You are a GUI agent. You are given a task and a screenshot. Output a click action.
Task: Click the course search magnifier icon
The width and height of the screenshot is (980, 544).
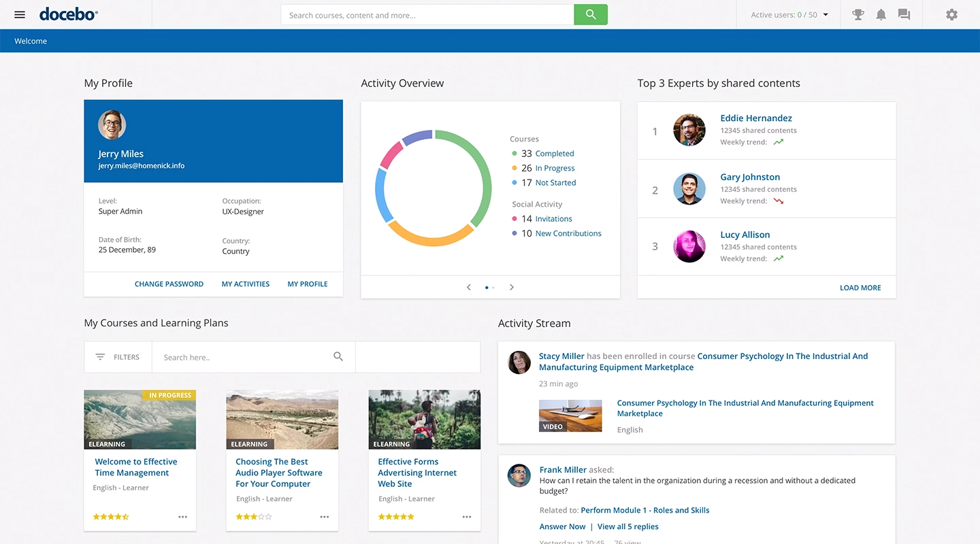(338, 356)
